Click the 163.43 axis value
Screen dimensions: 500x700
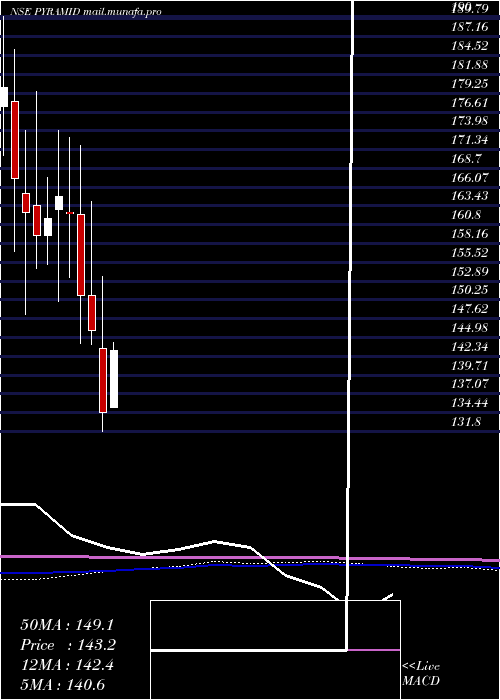[x=470, y=196]
